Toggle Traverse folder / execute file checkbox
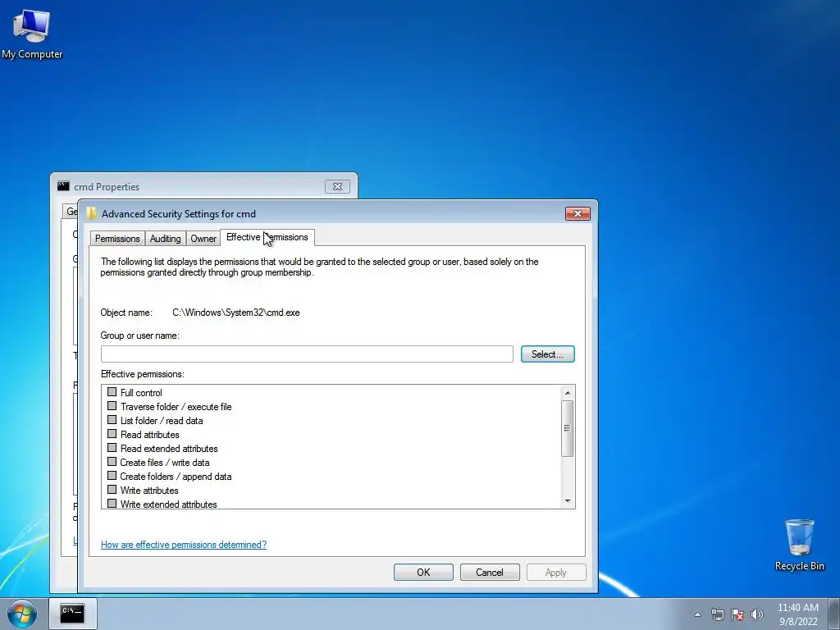 (x=112, y=405)
